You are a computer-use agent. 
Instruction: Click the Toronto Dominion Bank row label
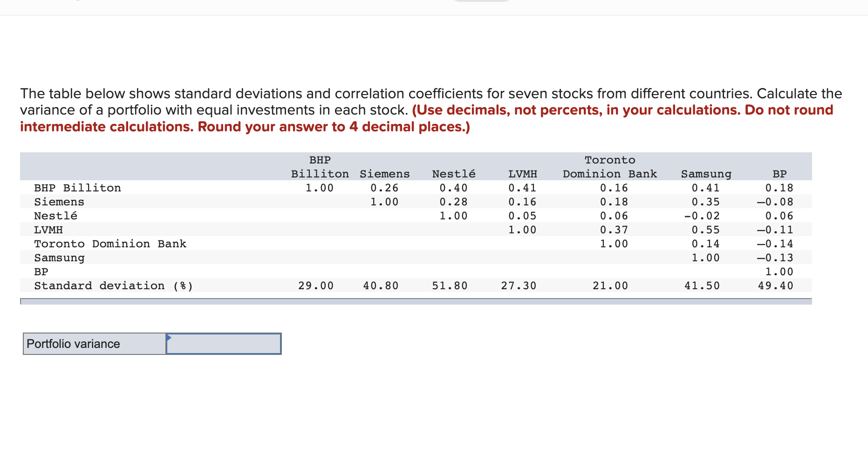coord(110,244)
